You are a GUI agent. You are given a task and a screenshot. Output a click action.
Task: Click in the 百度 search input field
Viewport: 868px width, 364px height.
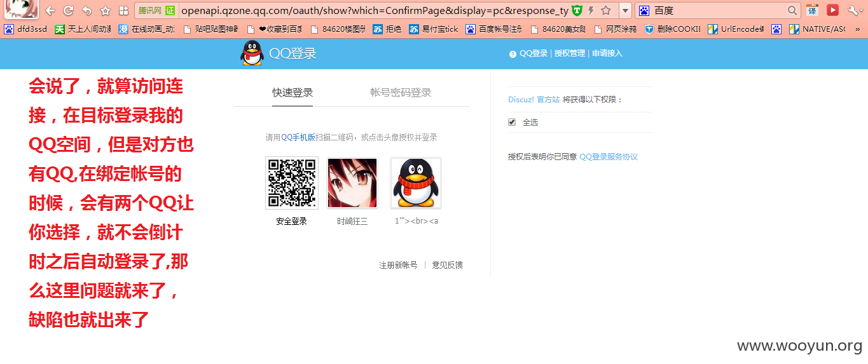tap(719, 11)
